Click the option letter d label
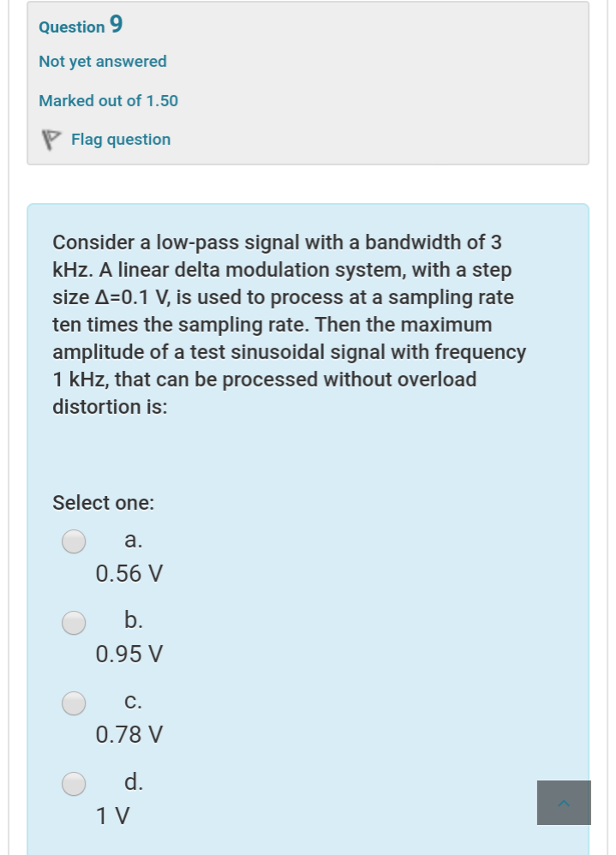Image resolution: width=616 pixels, height=855 pixels. [x=132, y=781]
